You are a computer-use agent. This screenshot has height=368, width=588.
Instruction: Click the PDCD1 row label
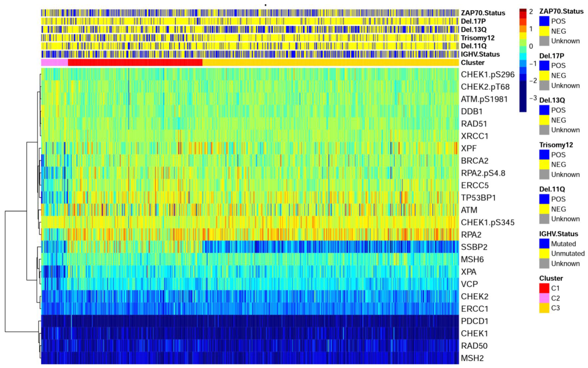[x=475, y=321]
